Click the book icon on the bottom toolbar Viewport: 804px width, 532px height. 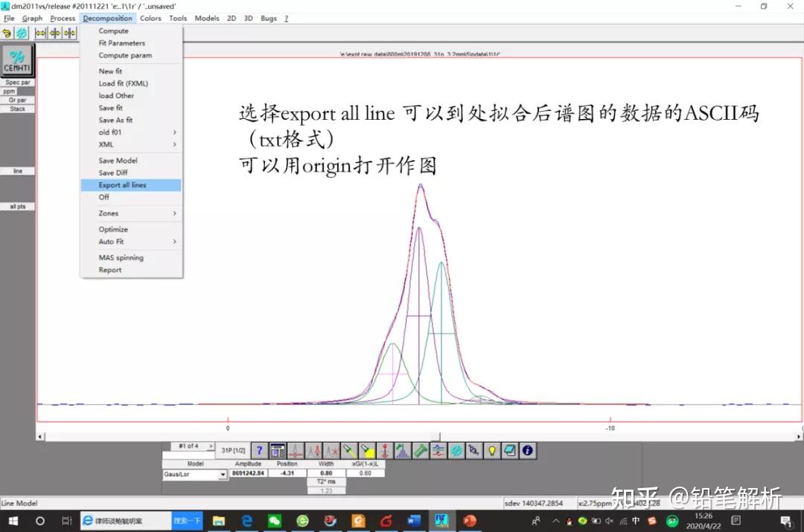(509, 450)
